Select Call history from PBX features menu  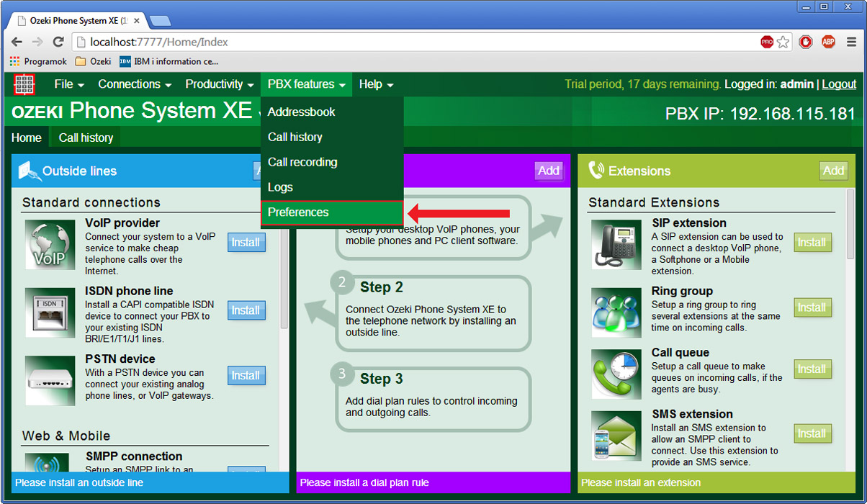point(332,138)
